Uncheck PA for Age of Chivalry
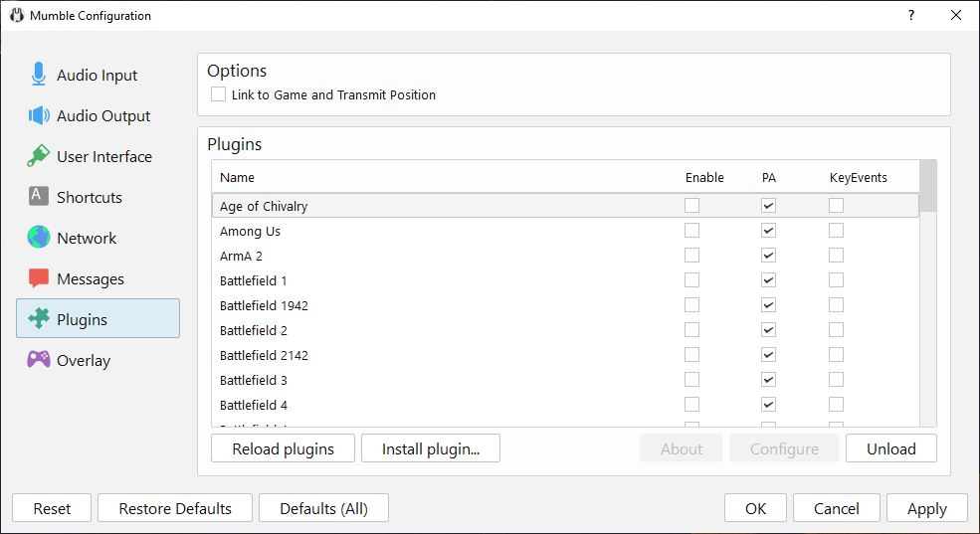980x534 pixels. [x=768, y=206]
